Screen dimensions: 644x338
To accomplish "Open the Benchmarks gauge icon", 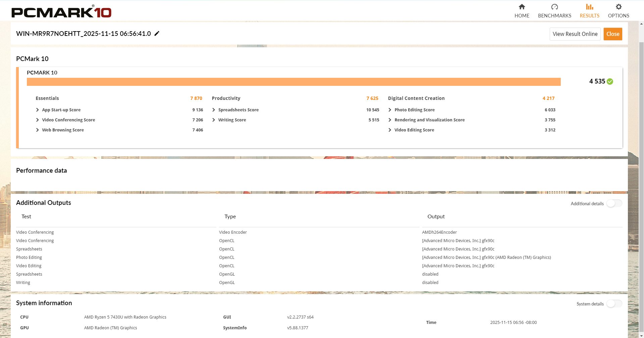I will (554, 7).
